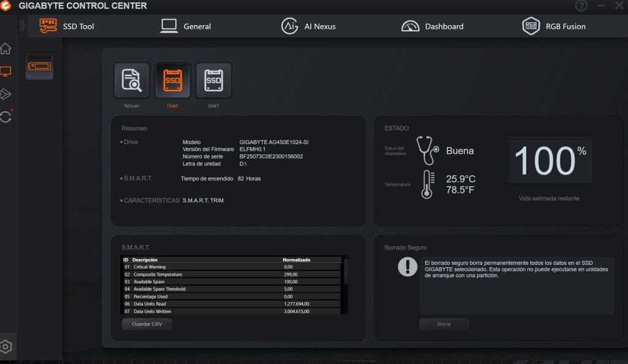Click the 78.5°F temperature reading
The image size is (628, 364).
(x=460, y=190)
